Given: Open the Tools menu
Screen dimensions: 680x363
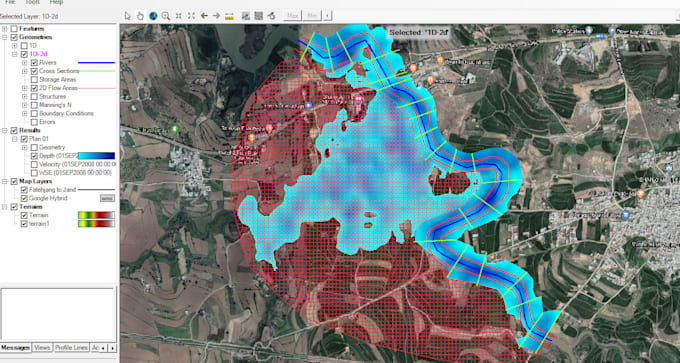Looking at the screenshot, I should pos(33,2).
